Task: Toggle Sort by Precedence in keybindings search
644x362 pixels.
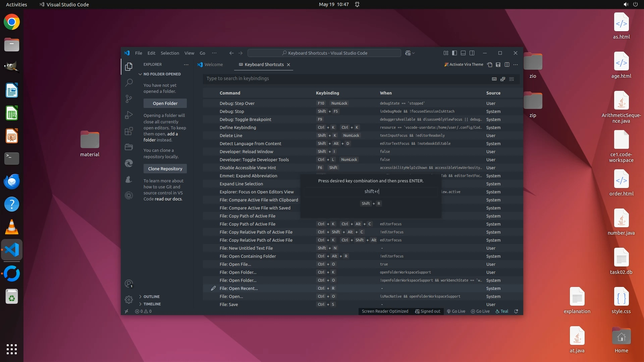Action: 503,79
